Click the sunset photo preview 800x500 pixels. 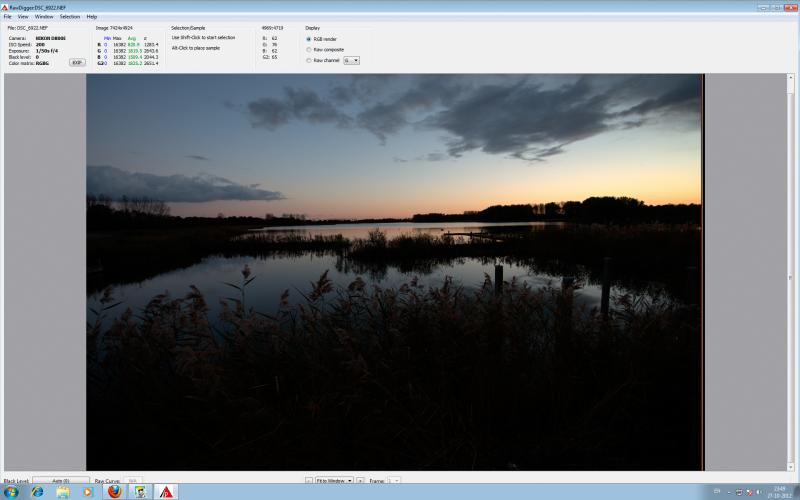point(395,272)
